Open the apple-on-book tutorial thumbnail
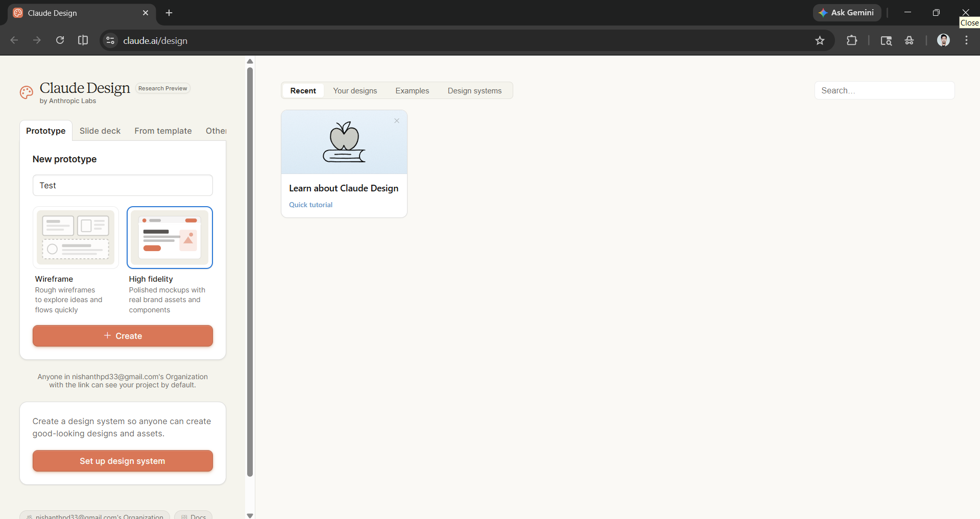The image size is (980, 519). click(x=344, y=142)
